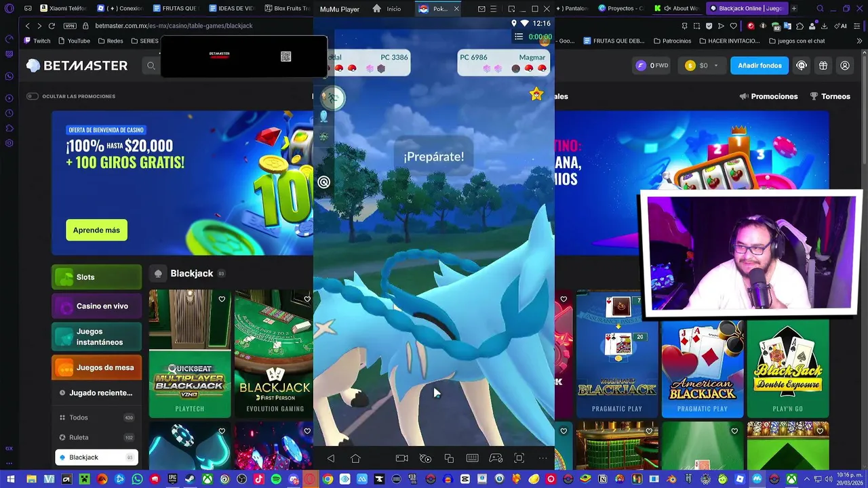Open the YouTube bookmark
The image size is (868, 488).
coord(74,41)
